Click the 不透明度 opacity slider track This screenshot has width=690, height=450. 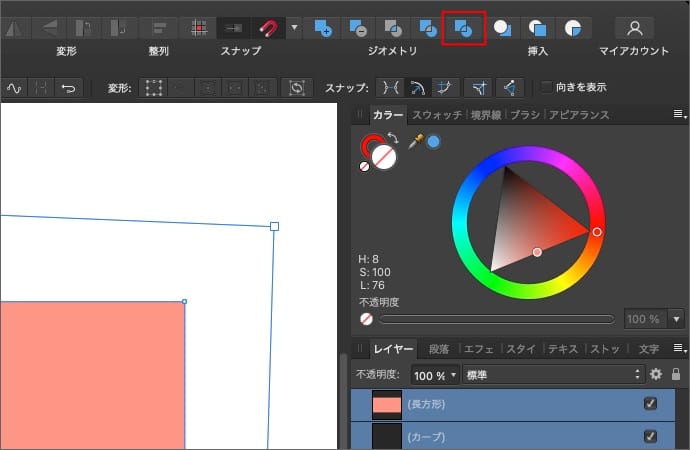497,319
